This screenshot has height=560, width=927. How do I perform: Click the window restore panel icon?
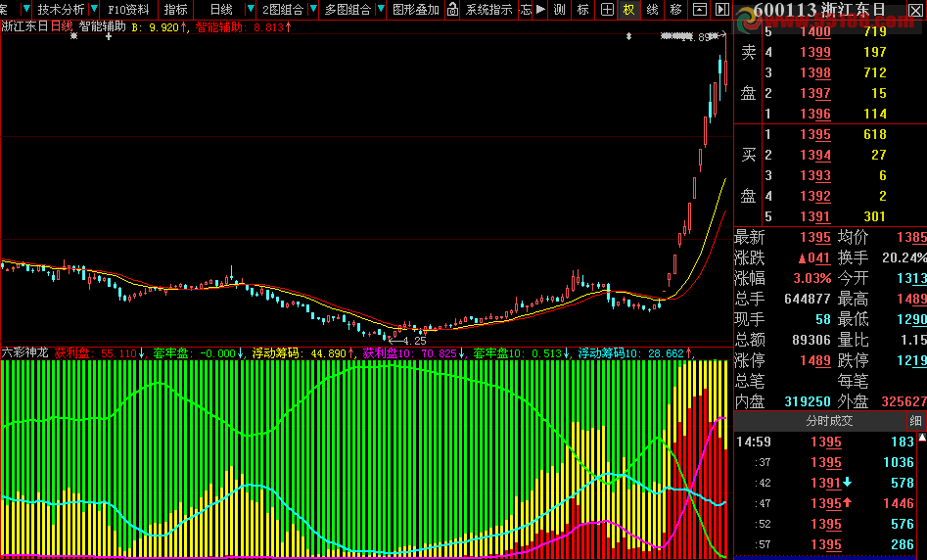(x=699, y=10)
